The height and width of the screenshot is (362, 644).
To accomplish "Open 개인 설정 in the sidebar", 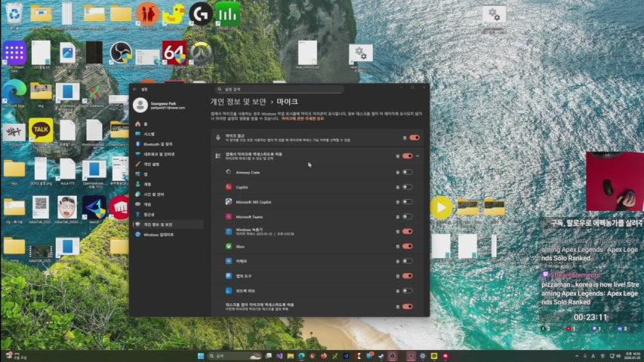I will (x=168, y=164).
